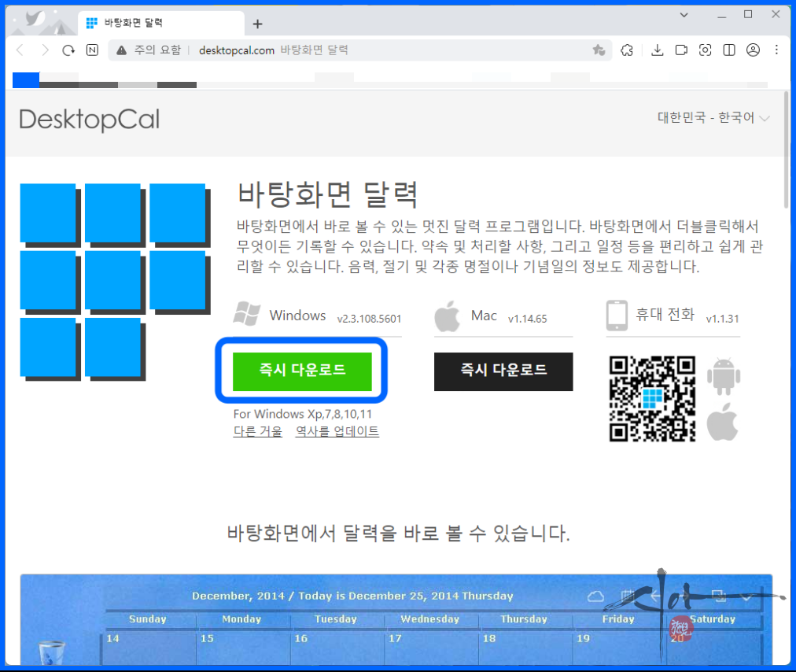
Task: Expand the tab search chevron
Action: [684, 15]
